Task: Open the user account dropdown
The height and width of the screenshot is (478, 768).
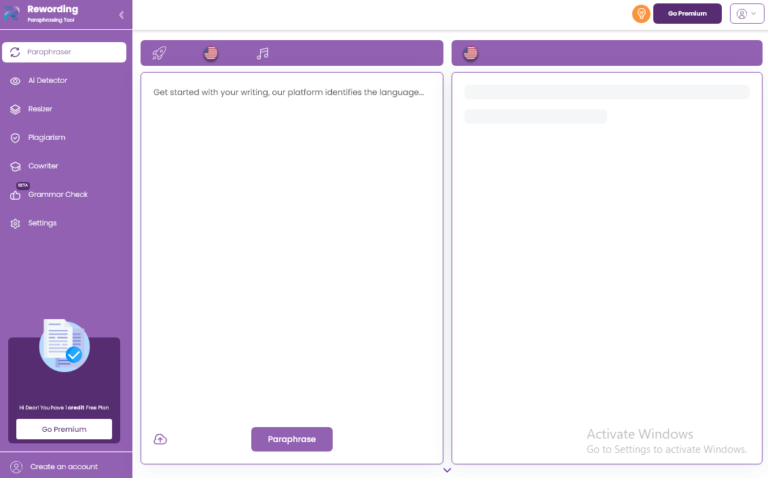Action: tap(746, 14)
